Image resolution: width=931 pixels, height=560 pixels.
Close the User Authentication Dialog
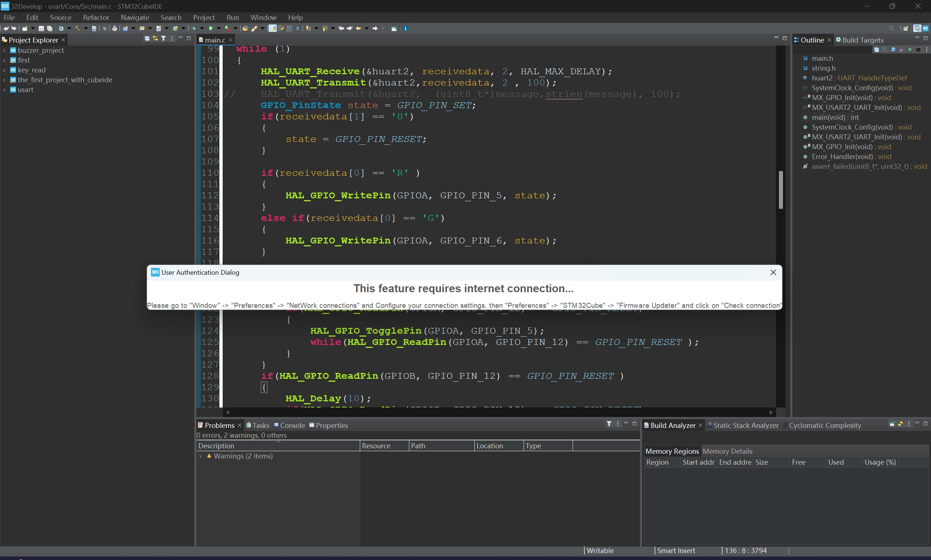point(773,273)
